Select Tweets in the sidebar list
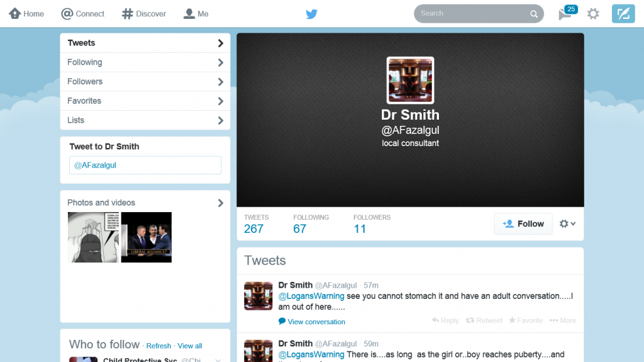This screenshot has height=362, width=644. 145,43
